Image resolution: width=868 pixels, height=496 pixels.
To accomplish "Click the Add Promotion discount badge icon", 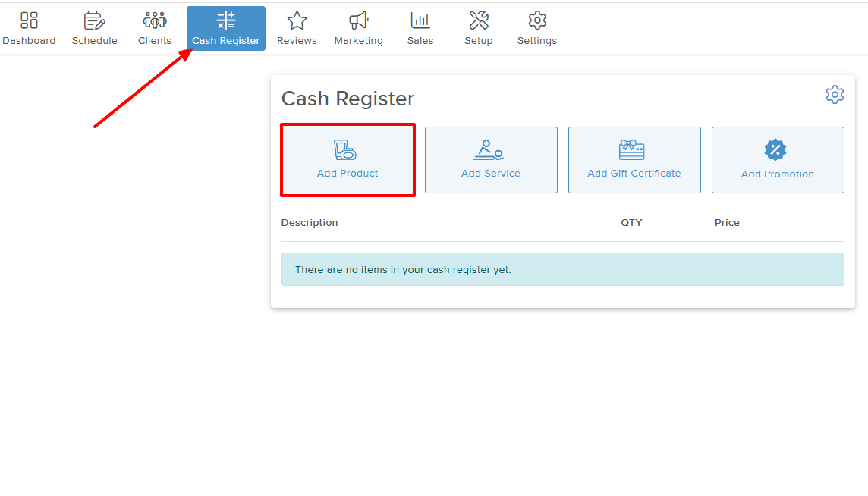I will 775,150.
